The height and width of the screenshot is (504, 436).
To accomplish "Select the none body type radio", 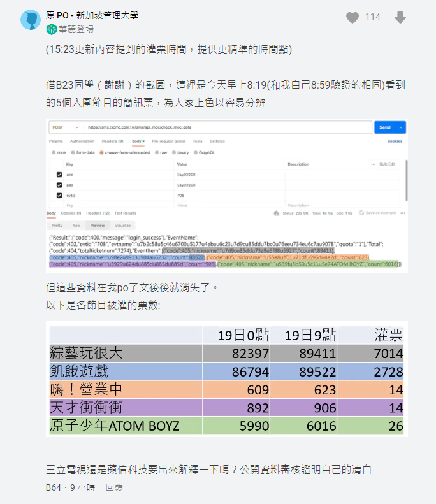I will point(54,152).
